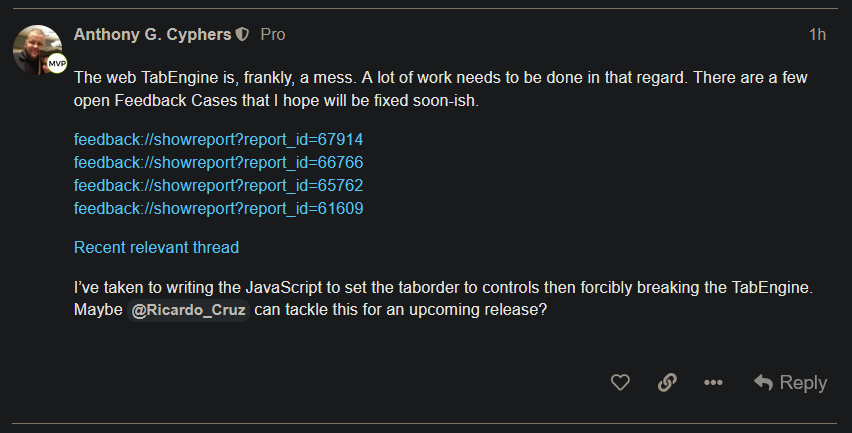852x433 pixels.
Task: Copy the post link via chain icon
Action: coord(667,382)
